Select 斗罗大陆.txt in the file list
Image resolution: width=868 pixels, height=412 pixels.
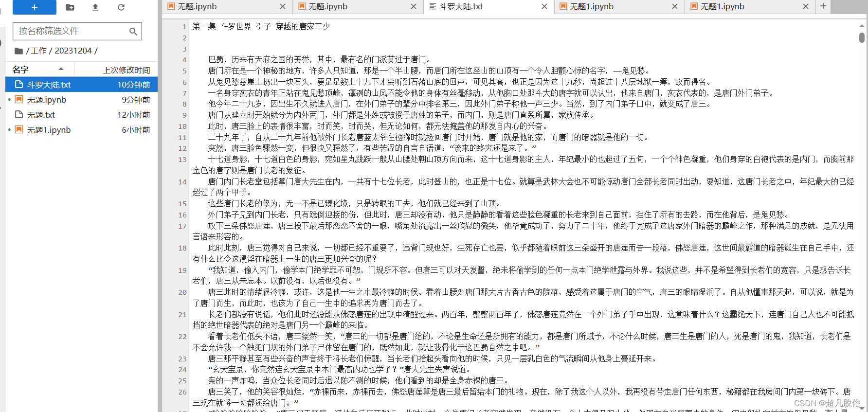[81, 85]
